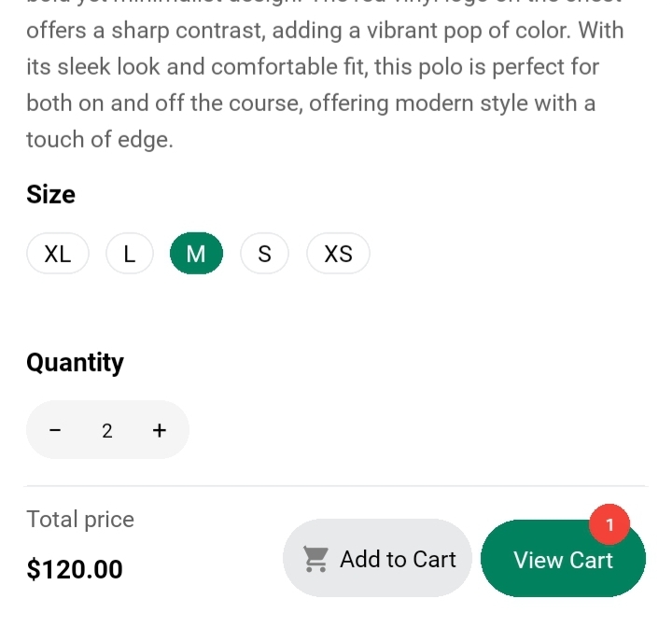Viewport: 672px width, 627px height.
Task: Click the shopping cart icon in Add to Cart
Action: [316, 559]
